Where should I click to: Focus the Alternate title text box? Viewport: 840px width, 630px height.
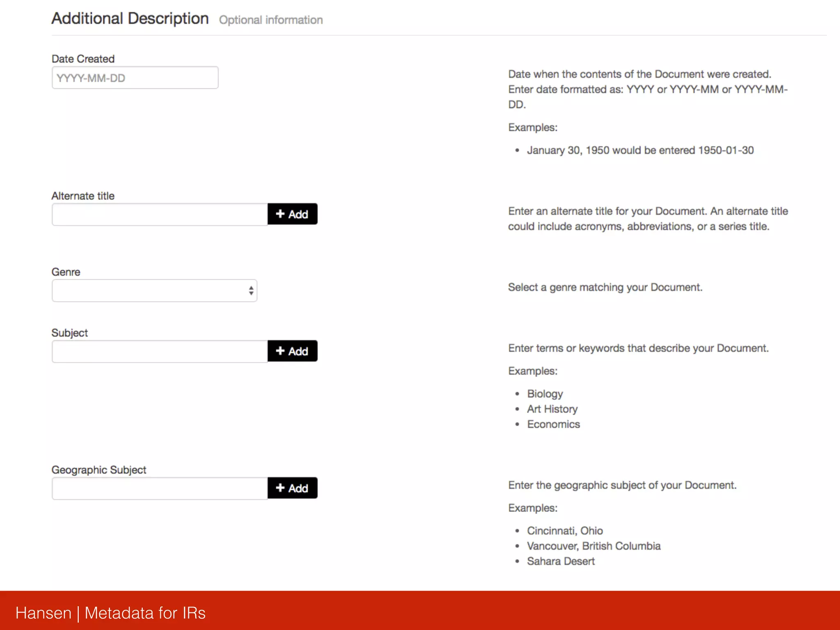[160, 215]
